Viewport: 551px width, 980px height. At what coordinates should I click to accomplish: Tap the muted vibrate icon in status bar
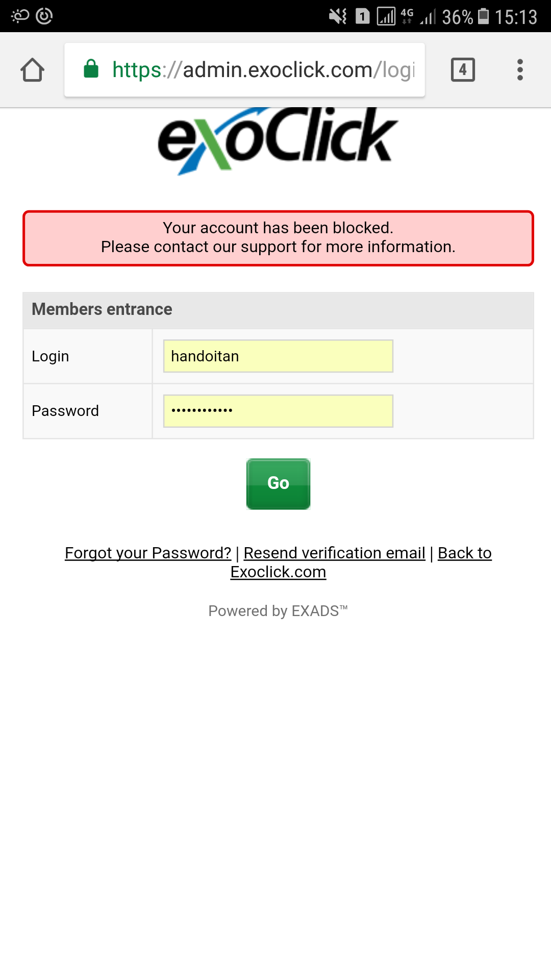coord(338,16)
